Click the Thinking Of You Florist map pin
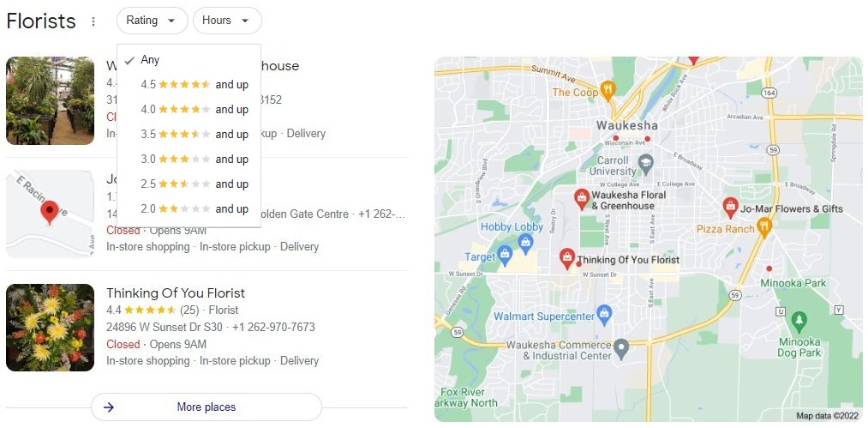The width and height of the screenshot is (868, 428). [x=566, y=258]
